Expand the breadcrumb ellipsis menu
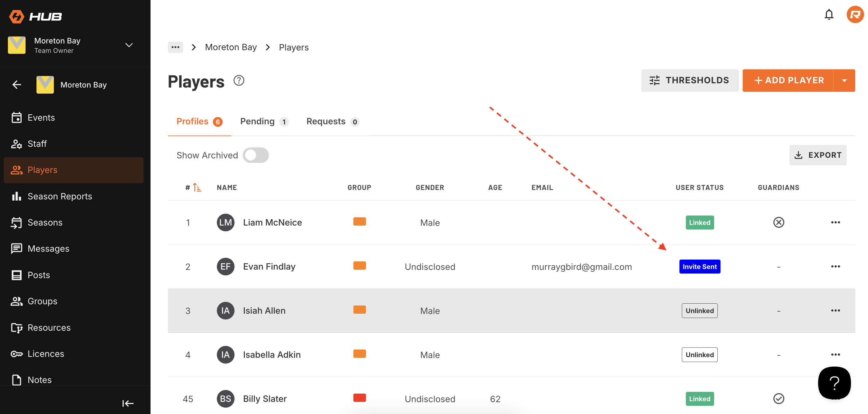 [x=175, y=47]
